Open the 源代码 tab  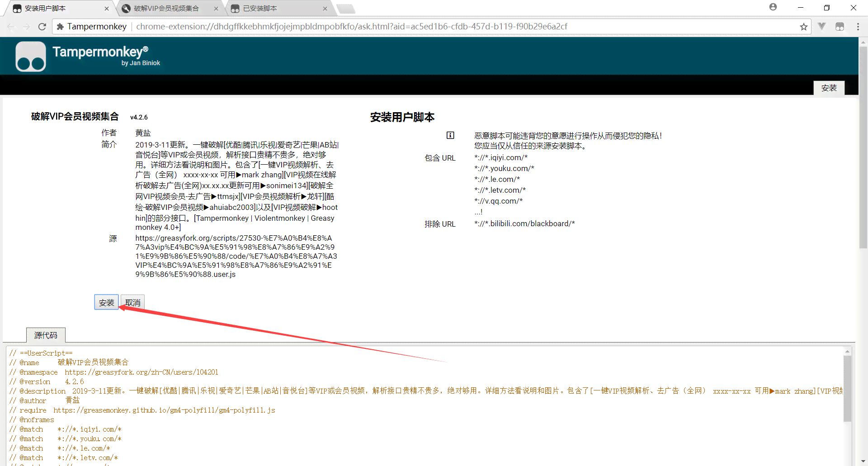click(46, 335)
